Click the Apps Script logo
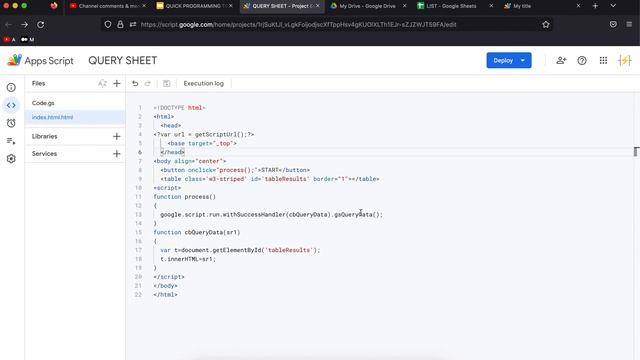Image resolution: width=640 pixels, height=360 pixels. 40,60
